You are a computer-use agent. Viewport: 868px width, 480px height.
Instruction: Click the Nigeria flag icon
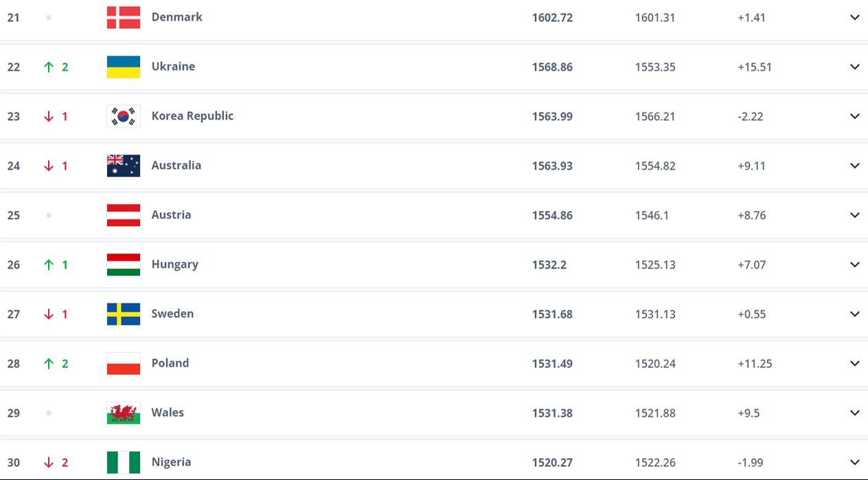coord(124,462)
